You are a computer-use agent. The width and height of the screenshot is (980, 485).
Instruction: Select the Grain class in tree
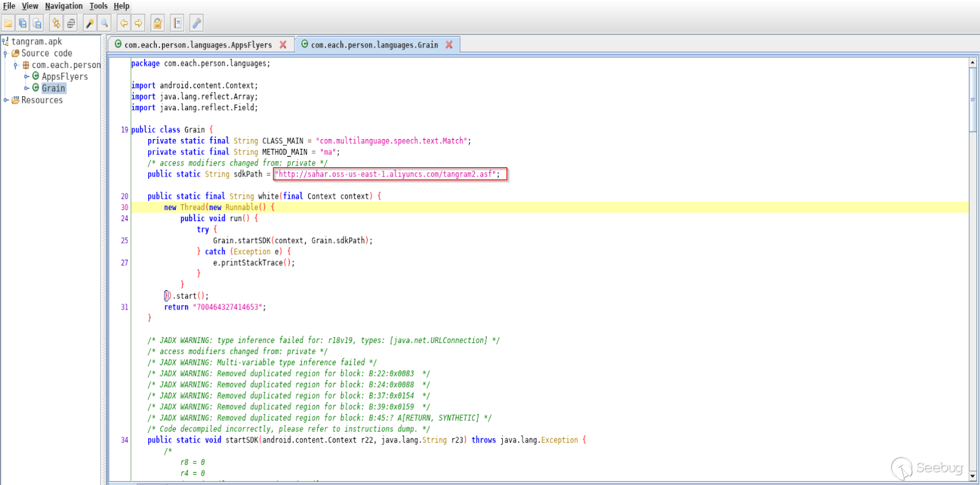[53, 88]
